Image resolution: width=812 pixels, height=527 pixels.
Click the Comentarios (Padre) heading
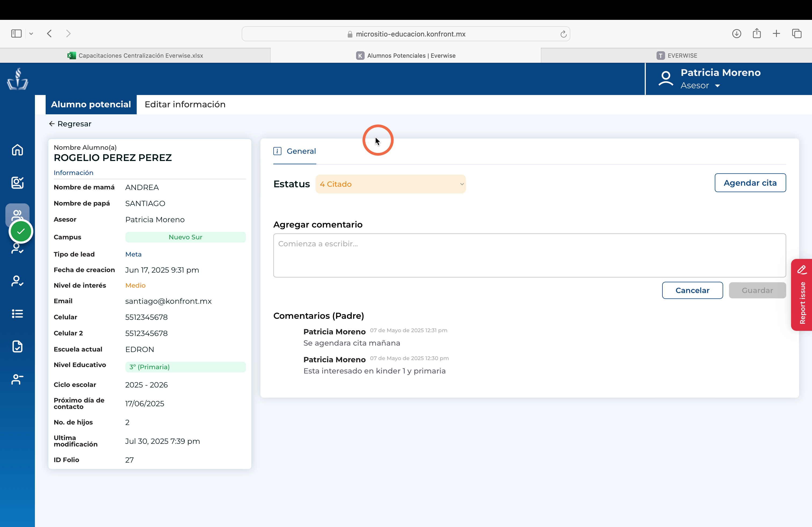[318, 316]
